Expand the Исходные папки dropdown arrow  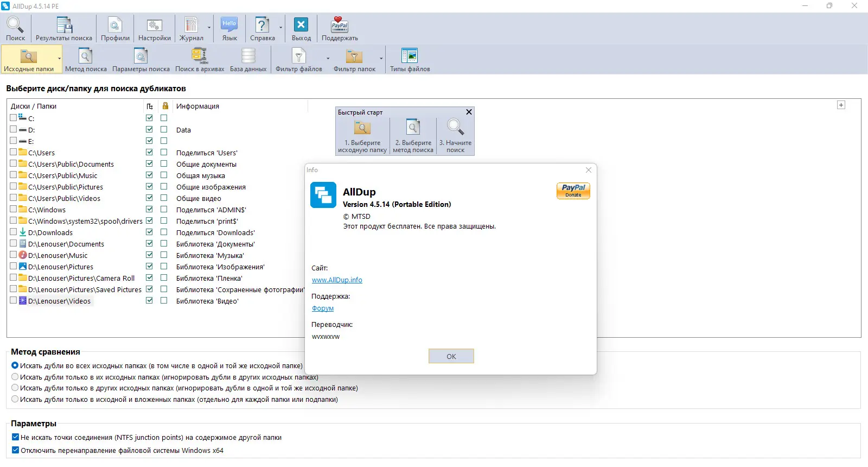coord(59,59)
